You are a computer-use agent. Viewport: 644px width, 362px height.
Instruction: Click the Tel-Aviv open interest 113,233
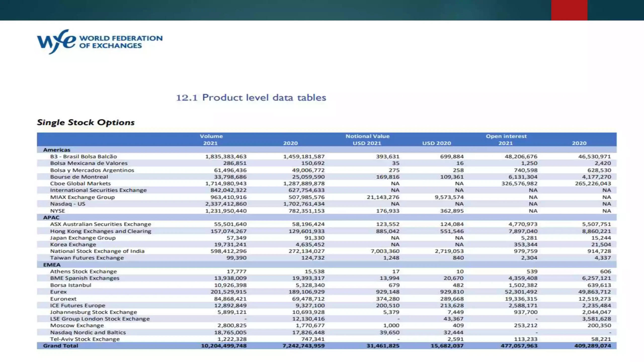(526, 339)
